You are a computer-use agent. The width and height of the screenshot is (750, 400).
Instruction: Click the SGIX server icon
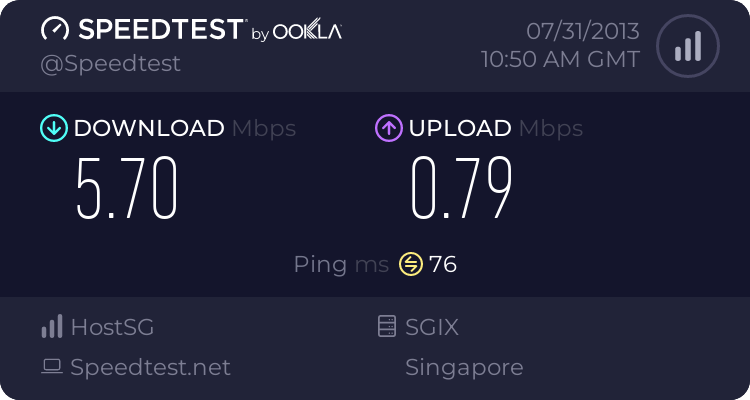[386, 326]
